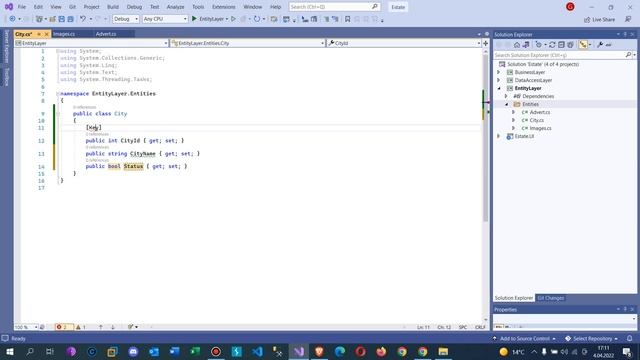Click Add to Source Control

tap(524, 338)
